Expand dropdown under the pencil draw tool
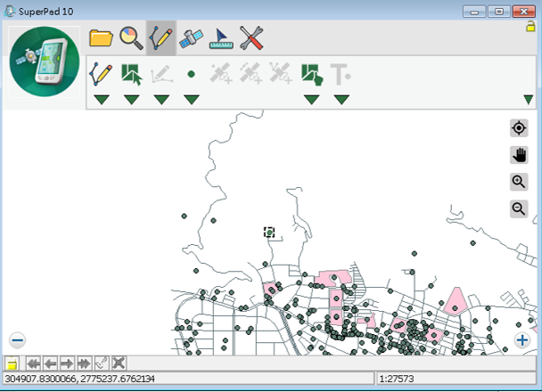Image resolution: width=542 pixels, height=392 pixels. click(101, 99)
